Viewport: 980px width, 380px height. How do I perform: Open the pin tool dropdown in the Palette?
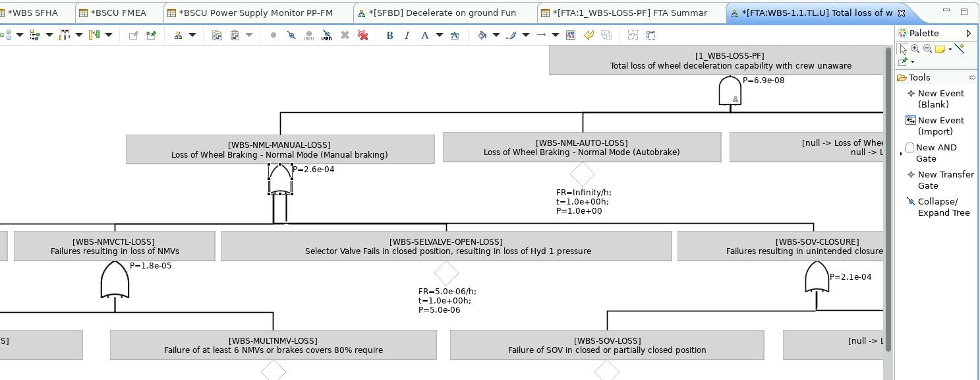tap(913, 63)
